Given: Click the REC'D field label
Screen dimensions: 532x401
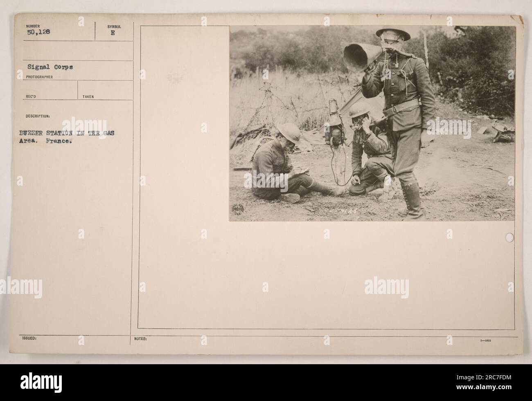Looking at the screenshot, I should pyautogui.click(x=31, y=97).
